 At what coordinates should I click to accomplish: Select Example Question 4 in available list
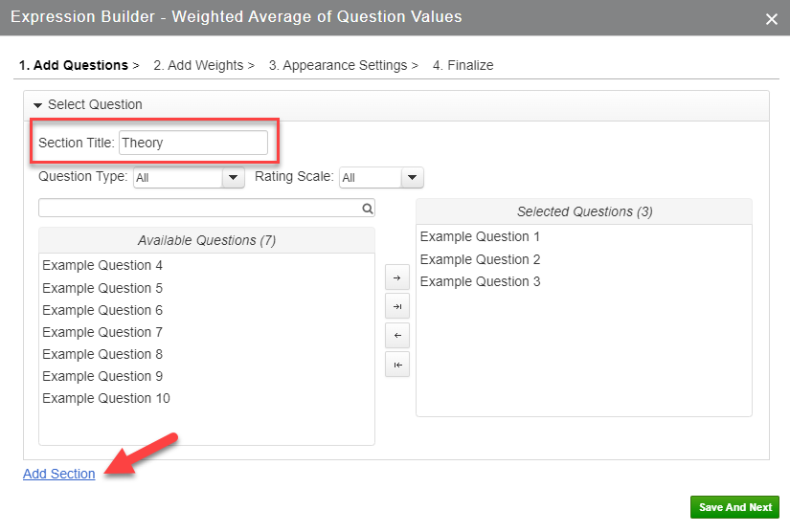point(102,265)
